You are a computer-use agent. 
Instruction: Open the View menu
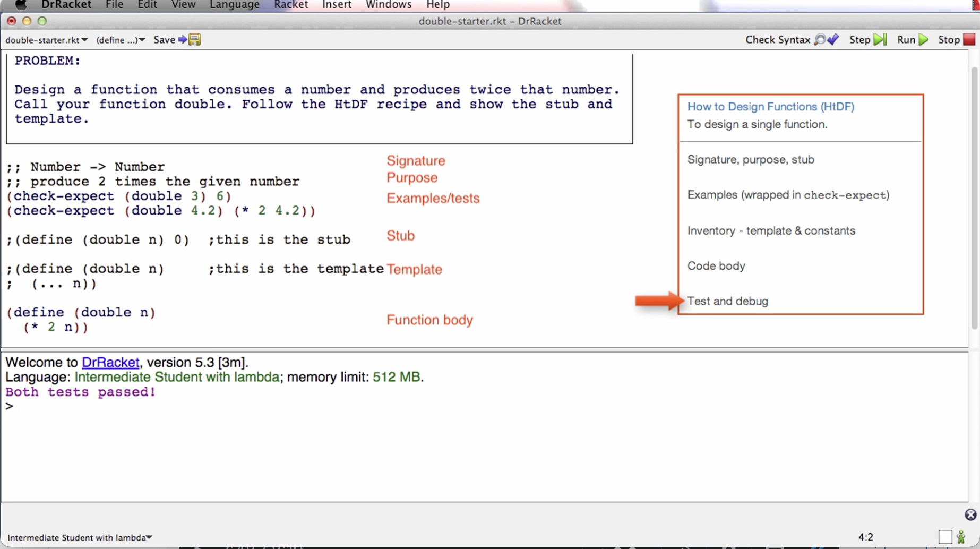[183, 5]
